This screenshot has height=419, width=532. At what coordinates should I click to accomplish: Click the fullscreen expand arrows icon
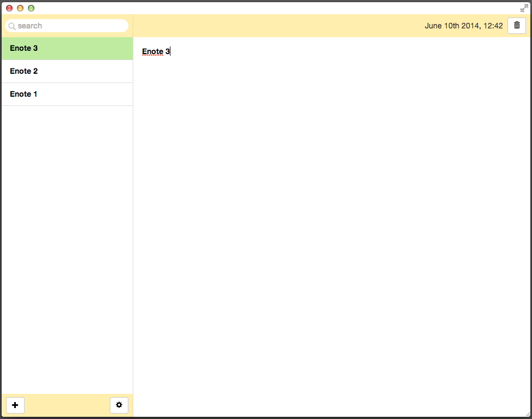[524, 8]
